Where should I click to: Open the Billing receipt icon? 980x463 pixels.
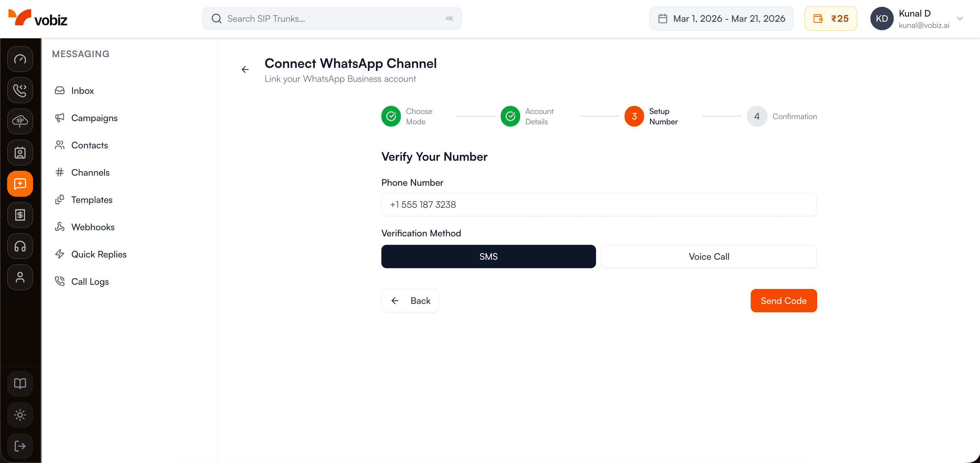[20, 215]
